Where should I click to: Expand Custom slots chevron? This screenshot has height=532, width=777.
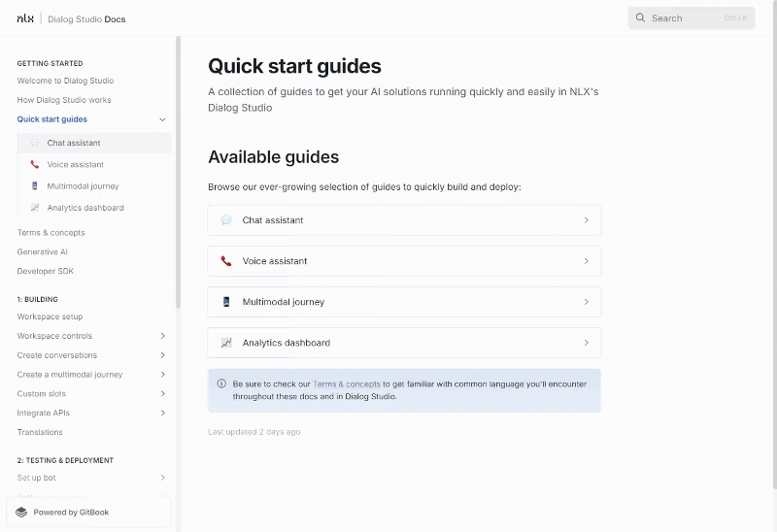(162, 394)
